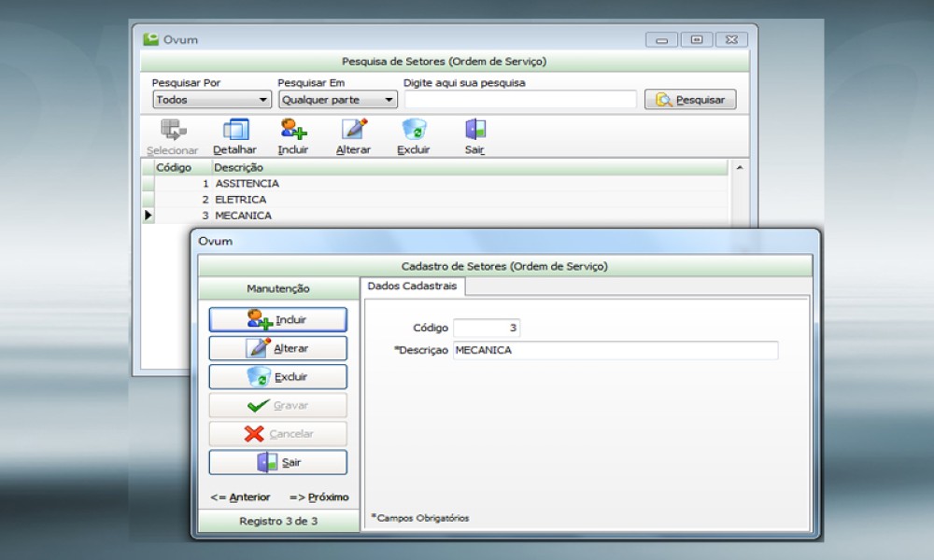
Task: Click the Pesquisar search button
Action: pyautogui.click(x=690, y=100)
